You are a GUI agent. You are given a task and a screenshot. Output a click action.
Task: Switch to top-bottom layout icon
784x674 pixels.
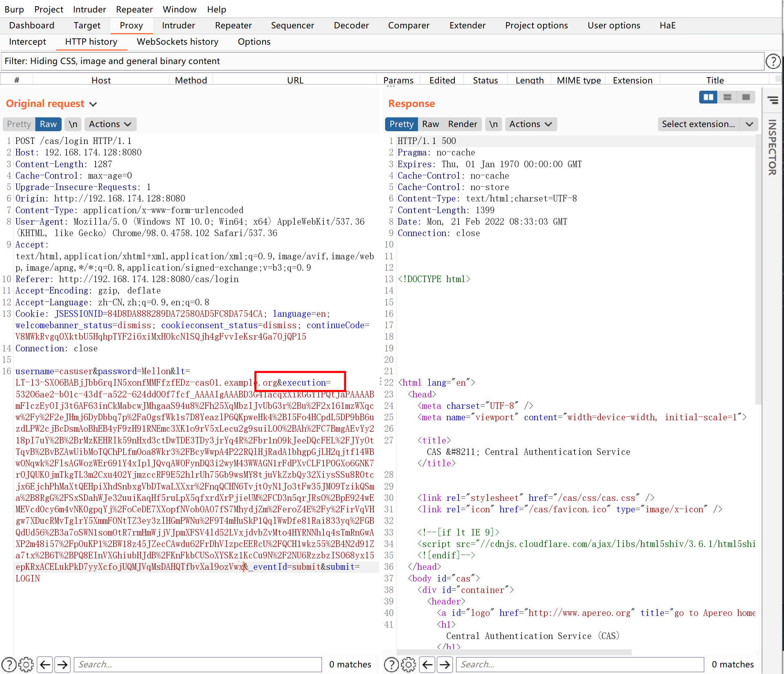click(x=727, y=97)
